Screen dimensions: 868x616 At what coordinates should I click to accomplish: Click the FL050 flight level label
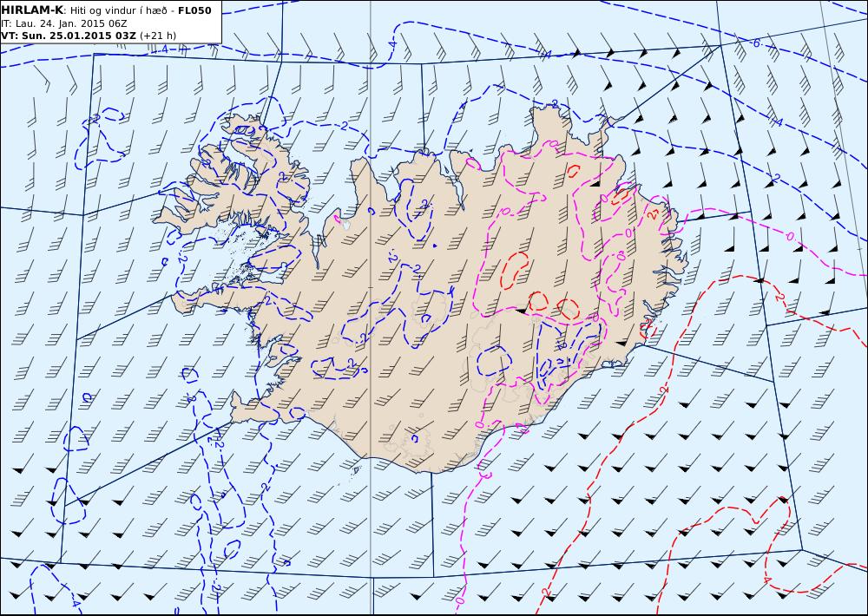[194, 10]
